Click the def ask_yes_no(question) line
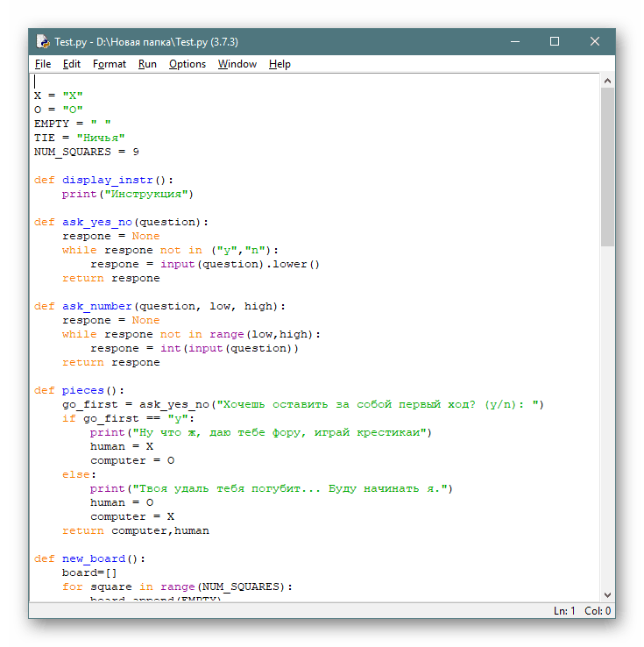 tap(121, 222)
